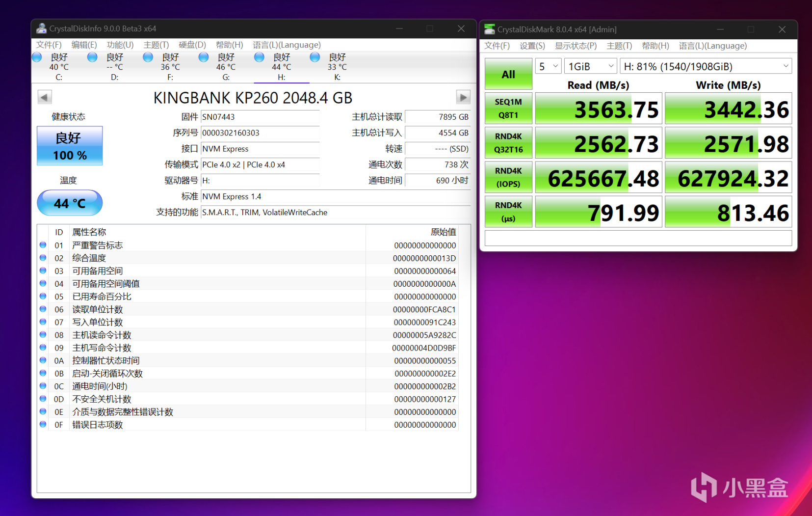The height and width of the screenshot is (516, 812).
Task: Open 文件(F) menu in CrystalDiskMark
Action: pos(497,46)
